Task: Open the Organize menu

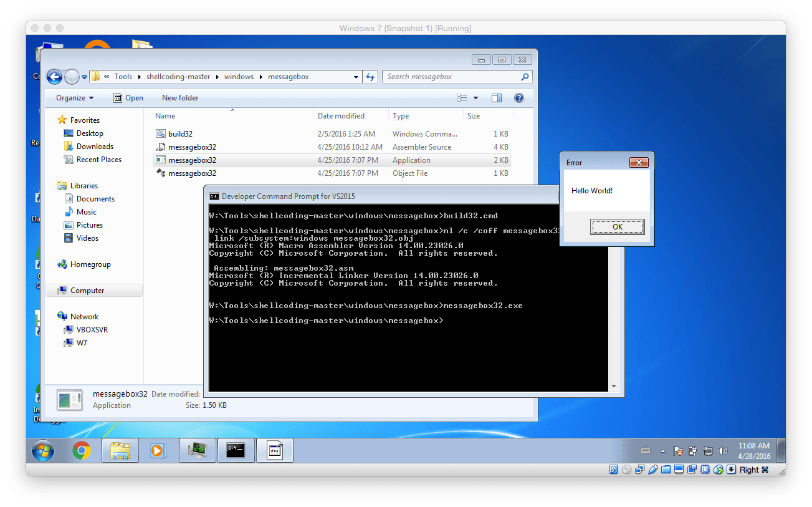Action: [x=75, y=98]
